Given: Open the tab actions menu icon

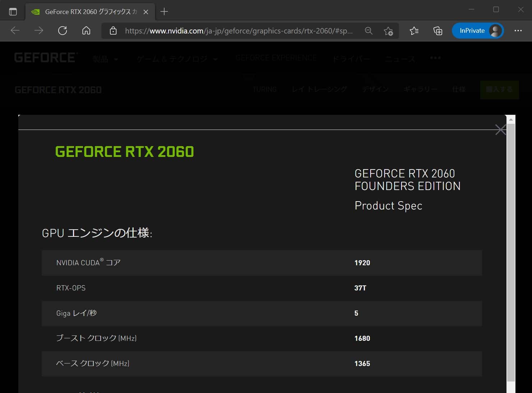Looking at the screenshot, I should [13, 12].
